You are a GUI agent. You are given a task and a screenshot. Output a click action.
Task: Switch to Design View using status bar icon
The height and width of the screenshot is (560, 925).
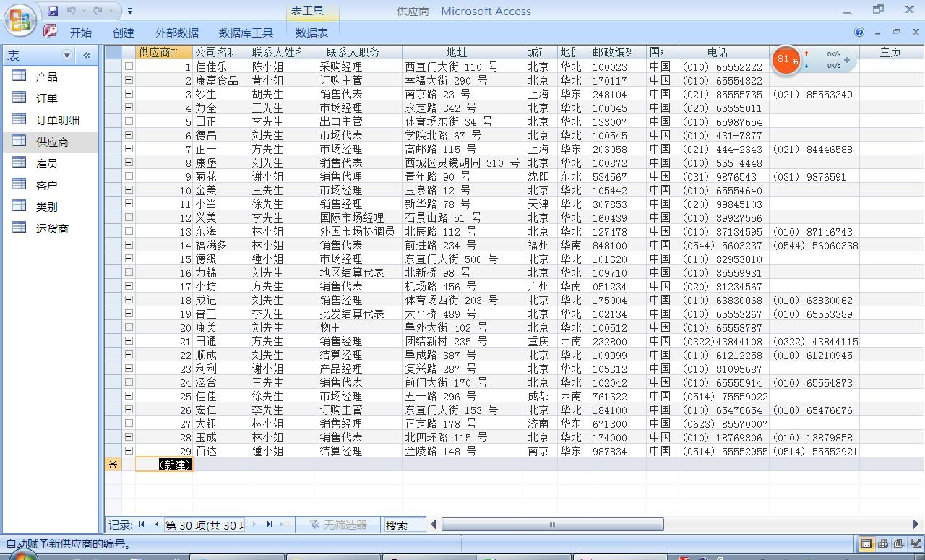click(x=916, y=544)
